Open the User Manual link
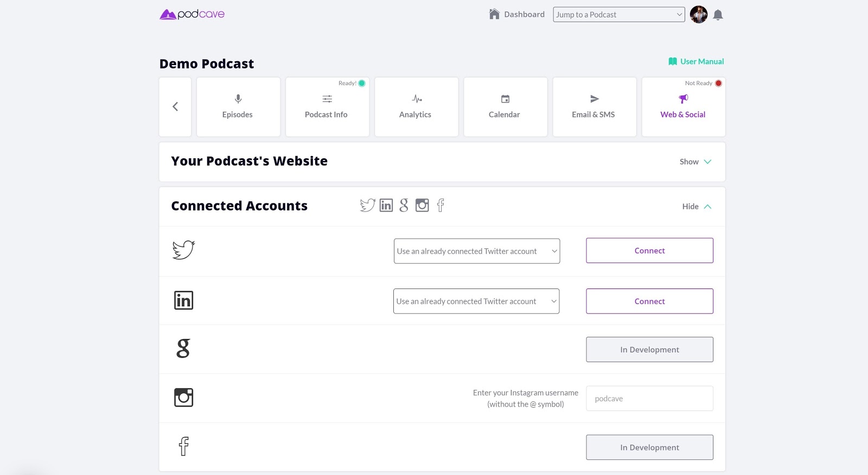Screen dimensions: 868x475 point(702,61)
